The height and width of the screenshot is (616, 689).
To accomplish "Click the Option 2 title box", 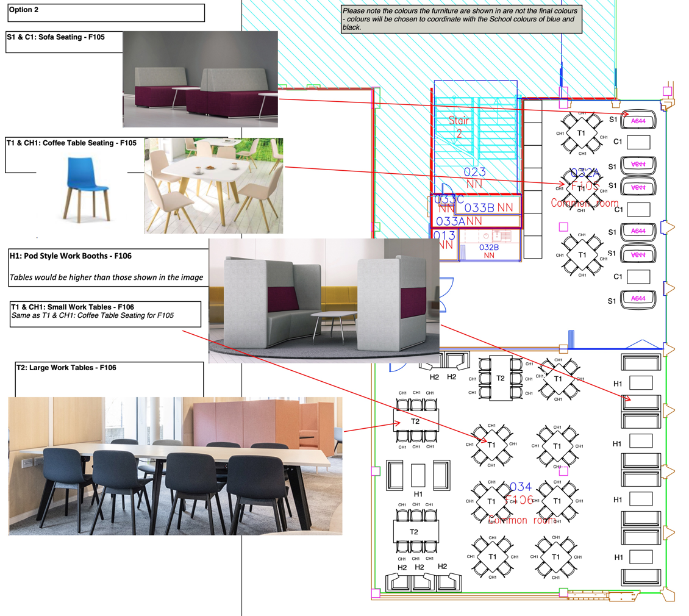I will click(105, 12).
